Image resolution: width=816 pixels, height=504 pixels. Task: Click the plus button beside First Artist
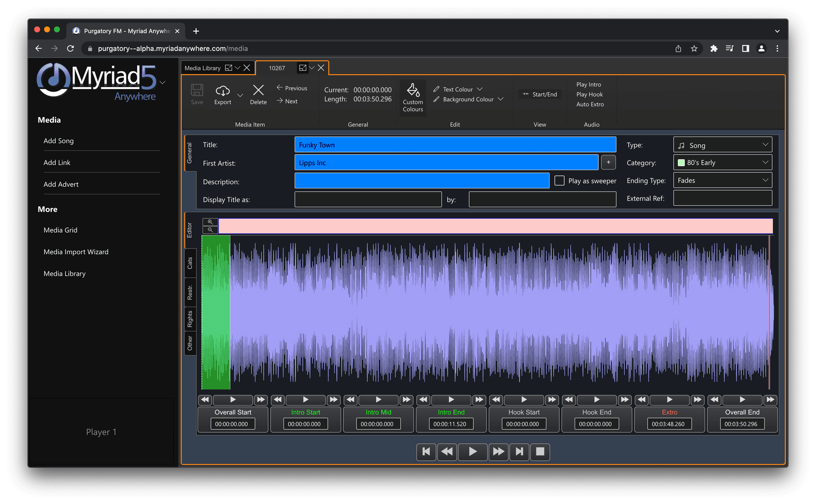pos(608,163)
